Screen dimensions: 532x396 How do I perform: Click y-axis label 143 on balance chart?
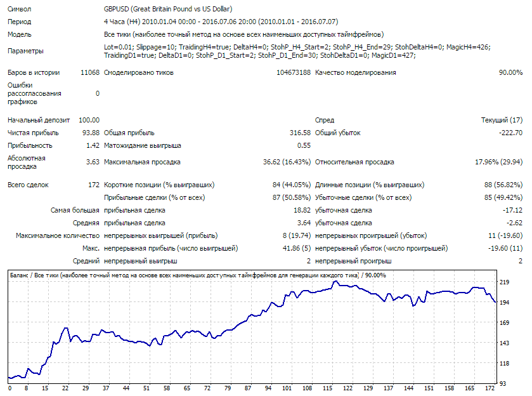point(505,343)
